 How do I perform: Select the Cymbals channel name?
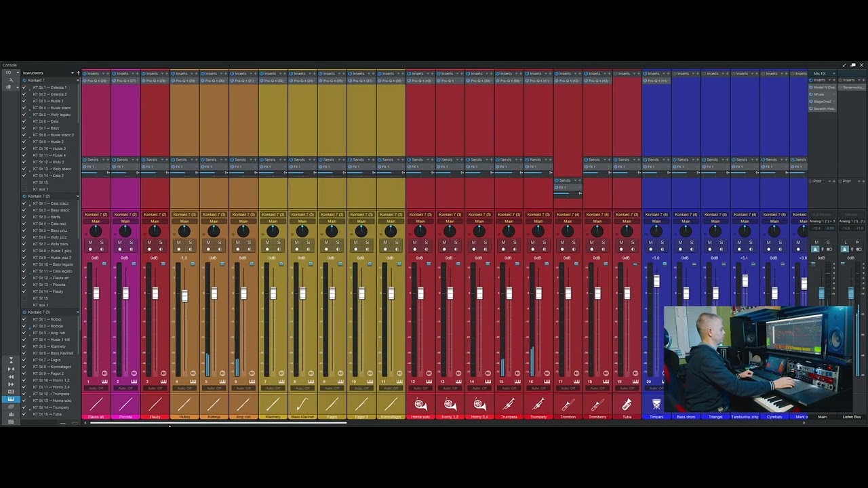(774, 417)
